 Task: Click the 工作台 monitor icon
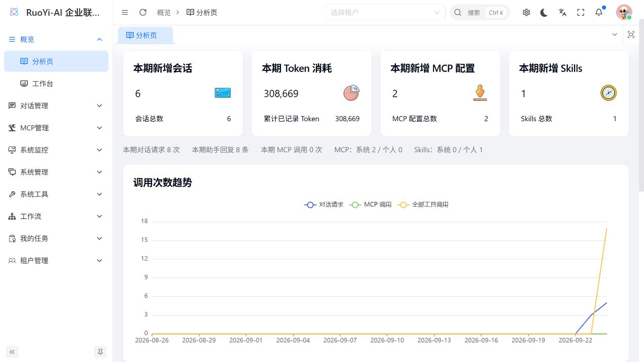[24, 84]
